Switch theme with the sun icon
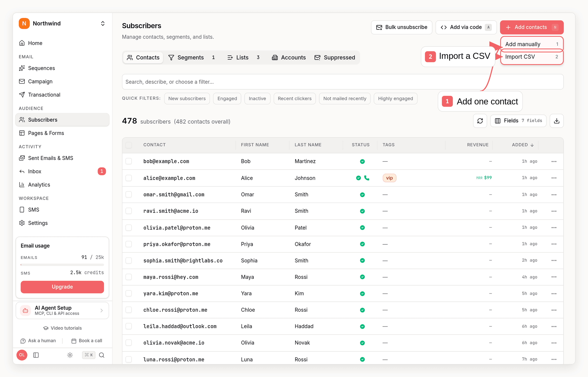Viewport: 588px width, 377px height. (70, 355)
